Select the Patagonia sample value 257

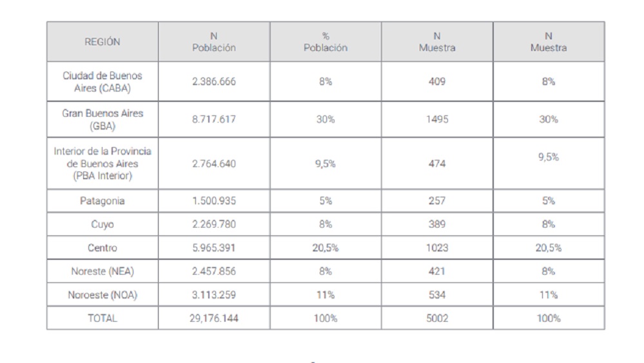click(x=437, y=201)
